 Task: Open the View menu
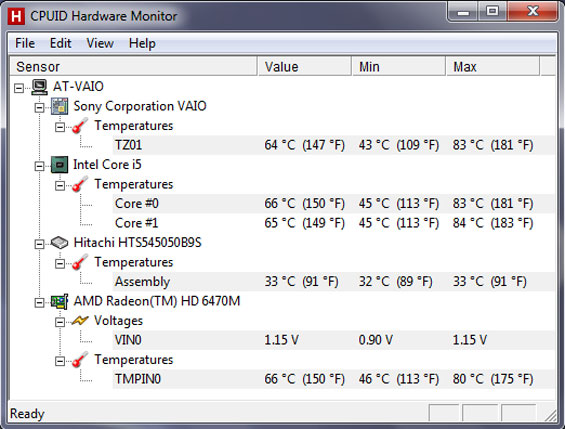click(100, 43)
